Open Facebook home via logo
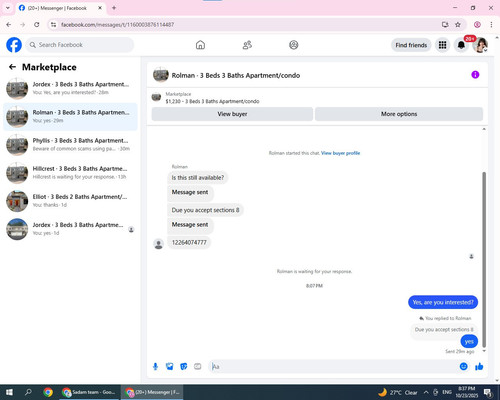 pyautogui.click(x=14, y=45)
